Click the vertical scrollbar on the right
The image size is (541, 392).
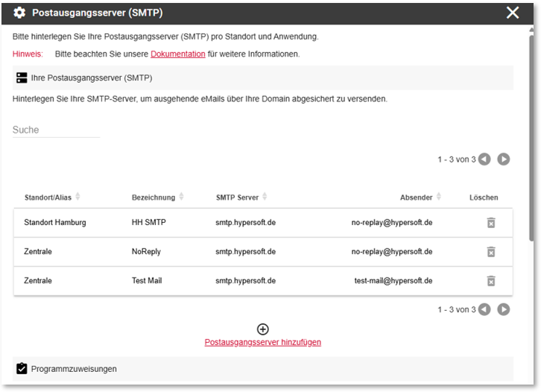[x=531, y=138]
